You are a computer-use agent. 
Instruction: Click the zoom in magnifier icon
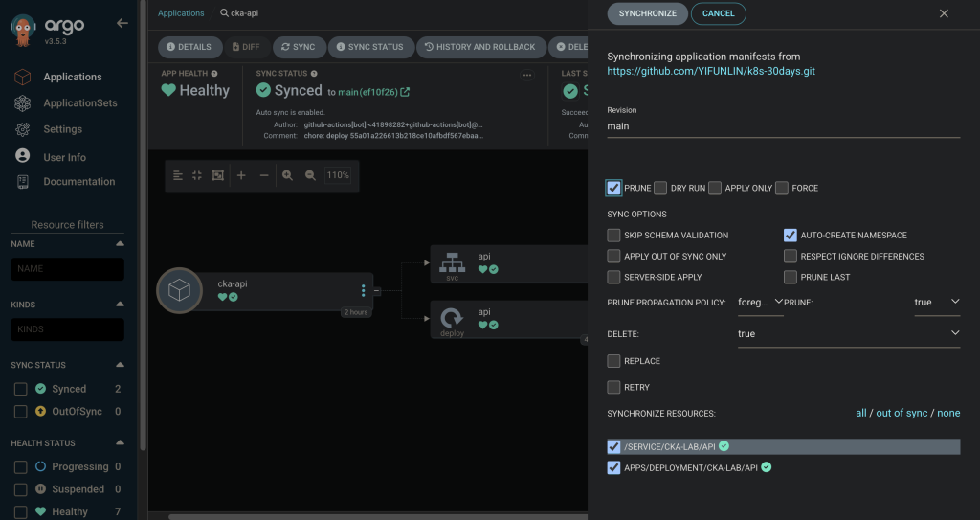(287, 175)
